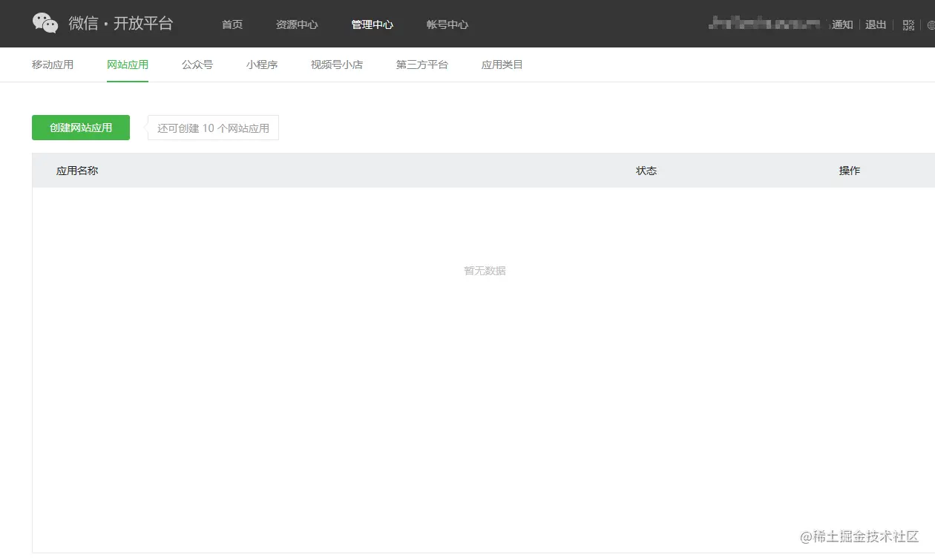This screenshot has width=935, height=560.
Task: Open 资源中心 in the navigation bar
Action: coord(297,24)
